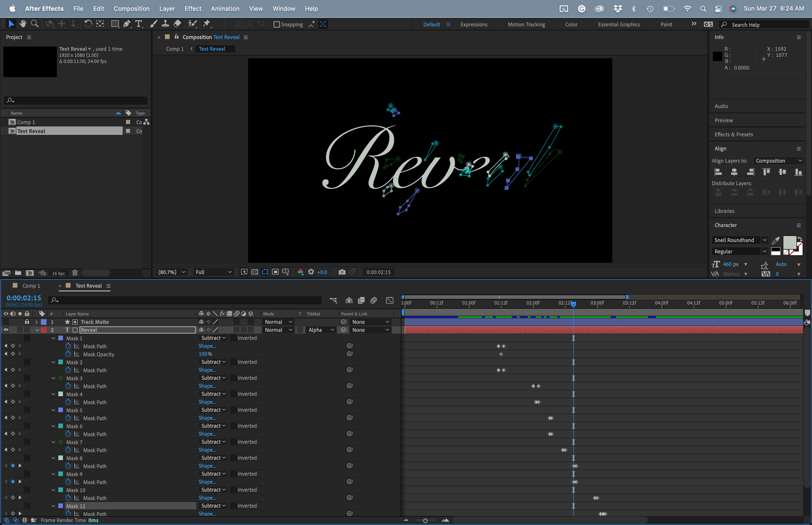Check Inverted for Mask 1

point(234,338)
